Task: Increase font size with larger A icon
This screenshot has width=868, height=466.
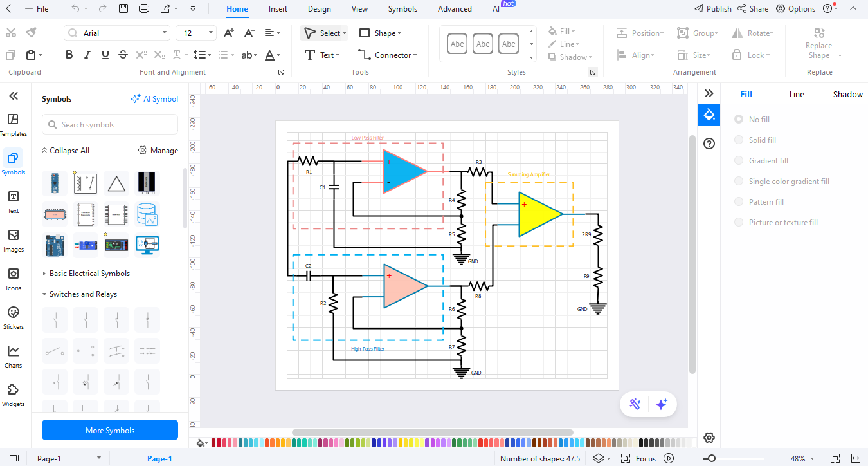Action: pos(228,33)
